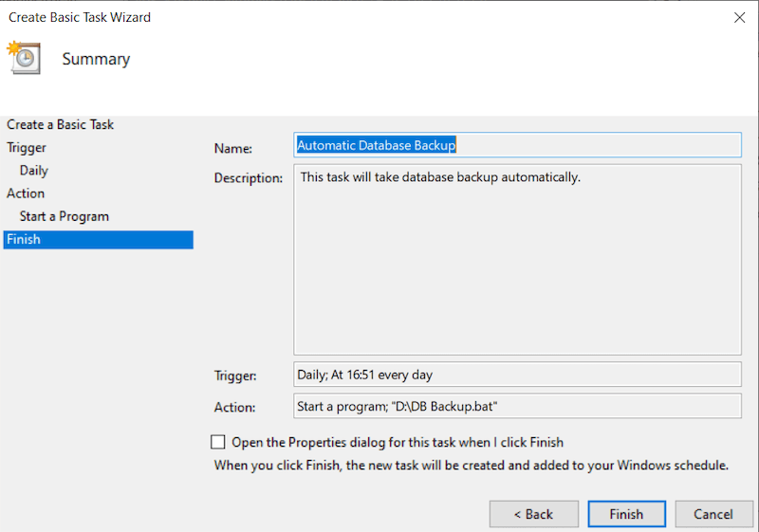Viewport: 759px width, 532px height.
Task: Click the Name label
Action: pyautogui.click(x=233, y=149)
